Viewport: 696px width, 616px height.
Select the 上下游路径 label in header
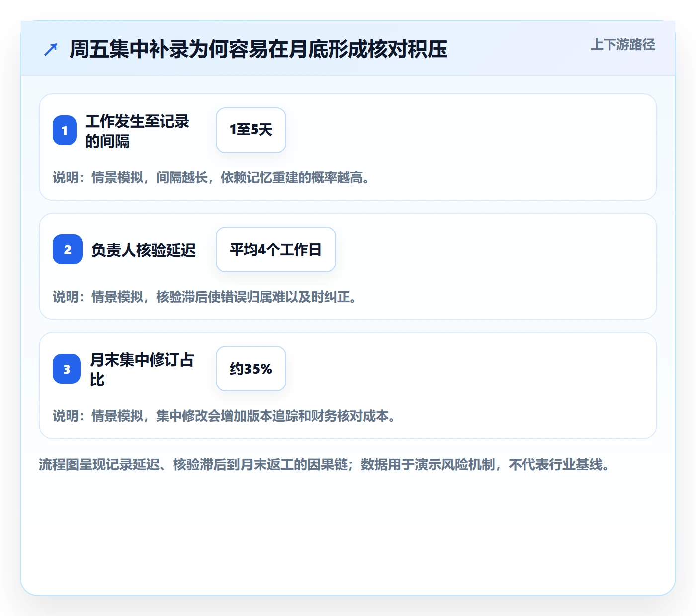tap(623, 44)
